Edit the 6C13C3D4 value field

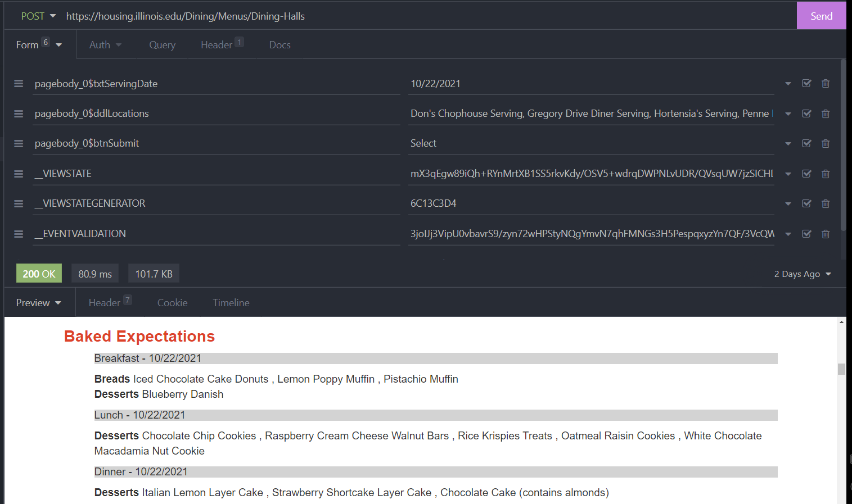tap(591, 203)
